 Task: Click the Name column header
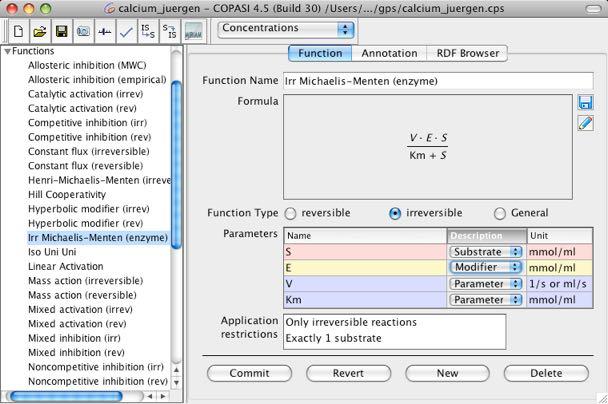[x=365, y=236]
